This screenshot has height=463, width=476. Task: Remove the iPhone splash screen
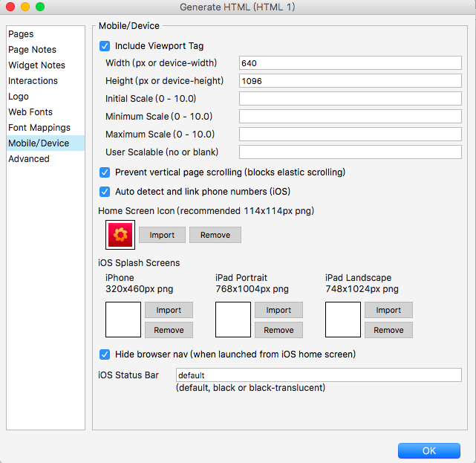(x=169, y=330)
